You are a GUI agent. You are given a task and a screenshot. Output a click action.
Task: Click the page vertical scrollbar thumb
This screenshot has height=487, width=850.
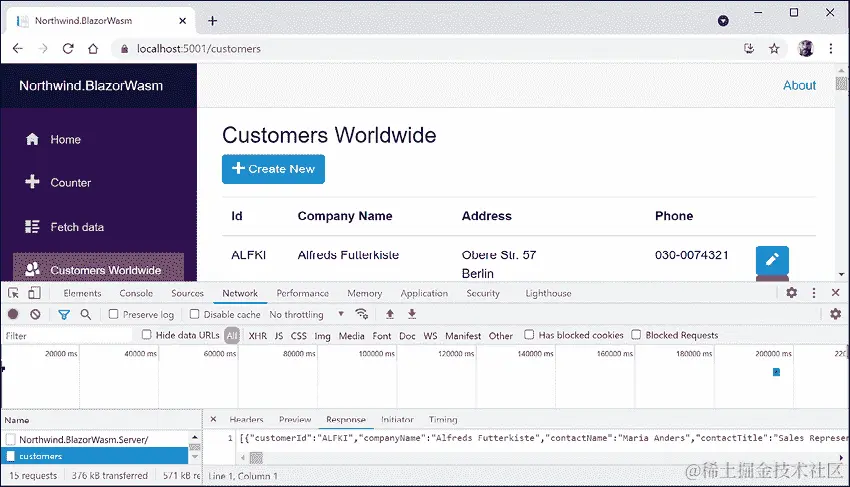point(841,84)
